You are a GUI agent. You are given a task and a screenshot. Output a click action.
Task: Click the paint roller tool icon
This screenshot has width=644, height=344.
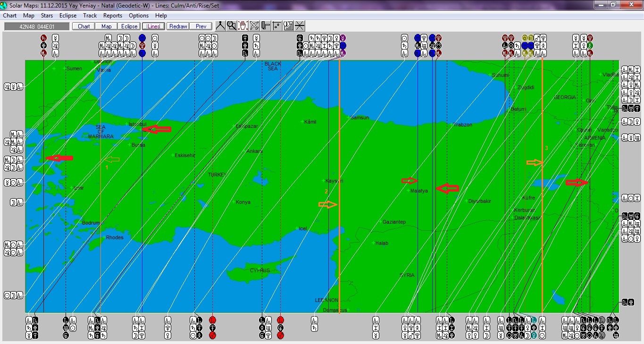click(x=266, y=26)
